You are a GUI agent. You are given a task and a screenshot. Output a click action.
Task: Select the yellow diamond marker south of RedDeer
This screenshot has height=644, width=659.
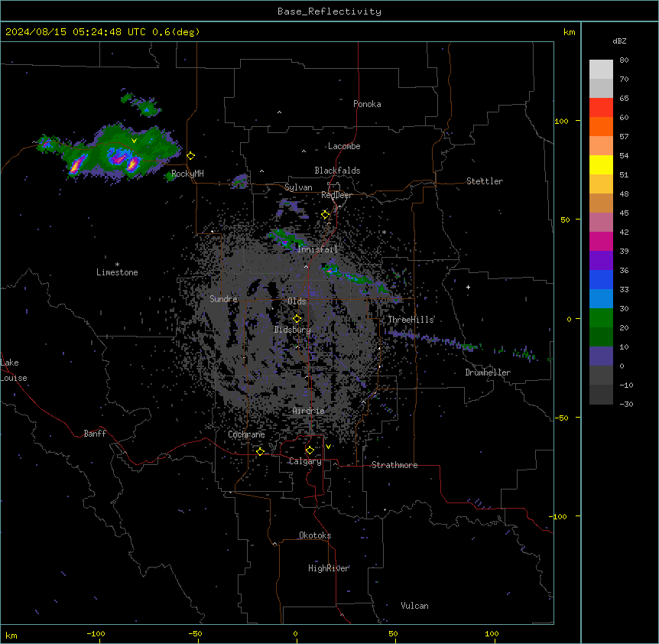click(x=326, y=215)
